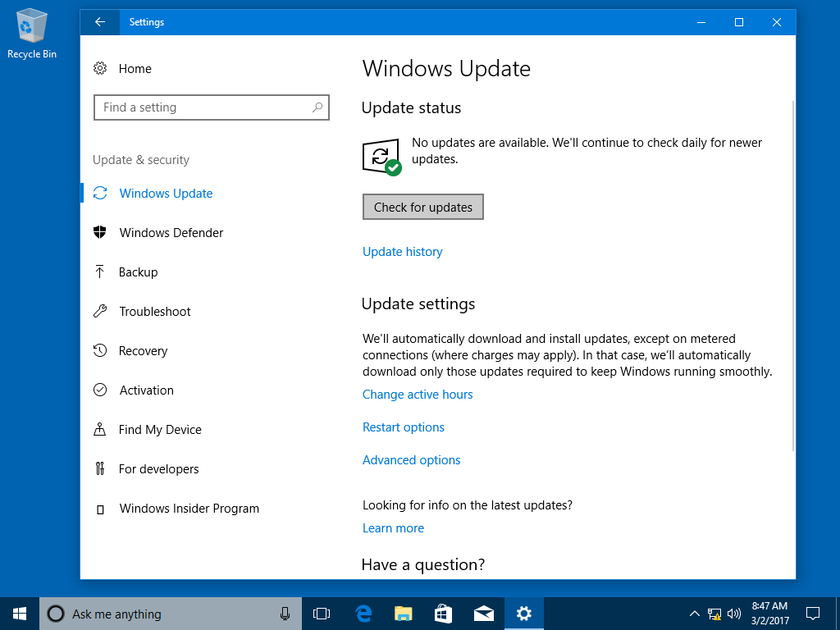This screenshot has height=630, width=840.
Task: Click Change active hours
Action: [x=418, y=394]
